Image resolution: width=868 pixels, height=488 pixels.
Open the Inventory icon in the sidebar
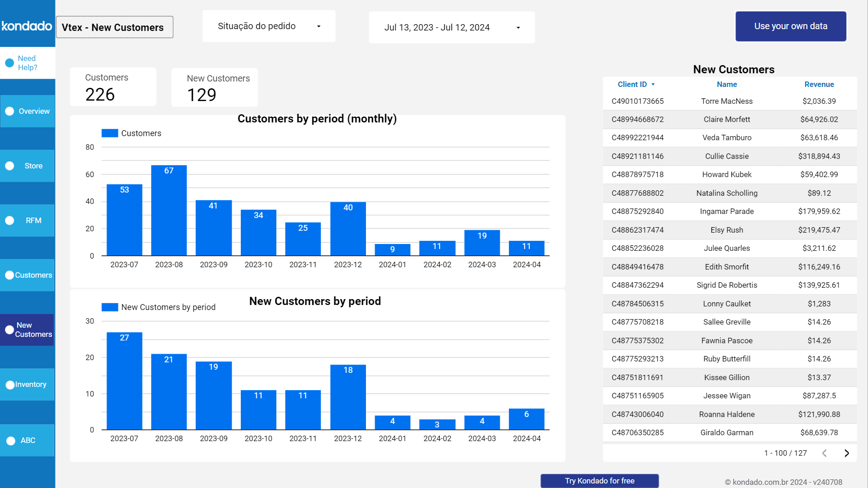[9, 384]
